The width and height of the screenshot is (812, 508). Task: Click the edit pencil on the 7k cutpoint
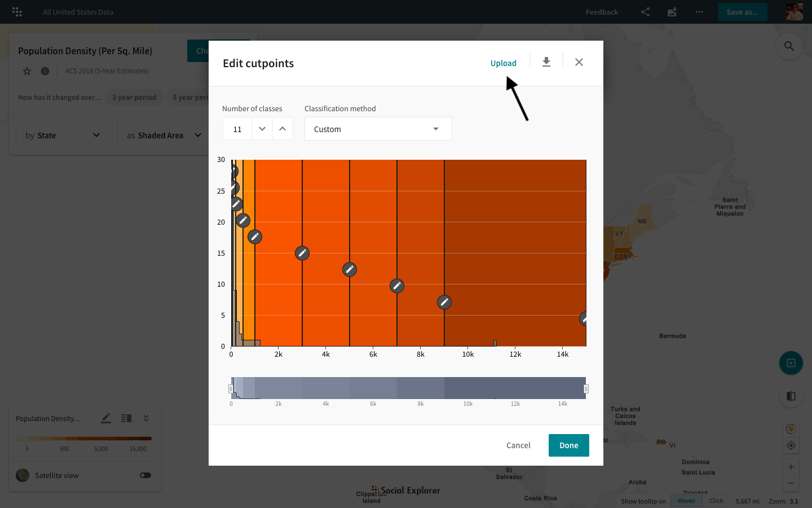click(x=397, y=286)
